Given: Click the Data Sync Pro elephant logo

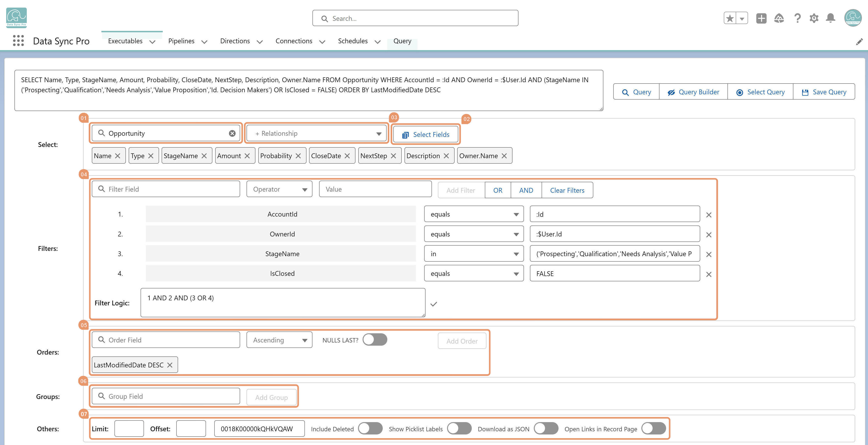Looking at the screenshot, I should point(16,18).
